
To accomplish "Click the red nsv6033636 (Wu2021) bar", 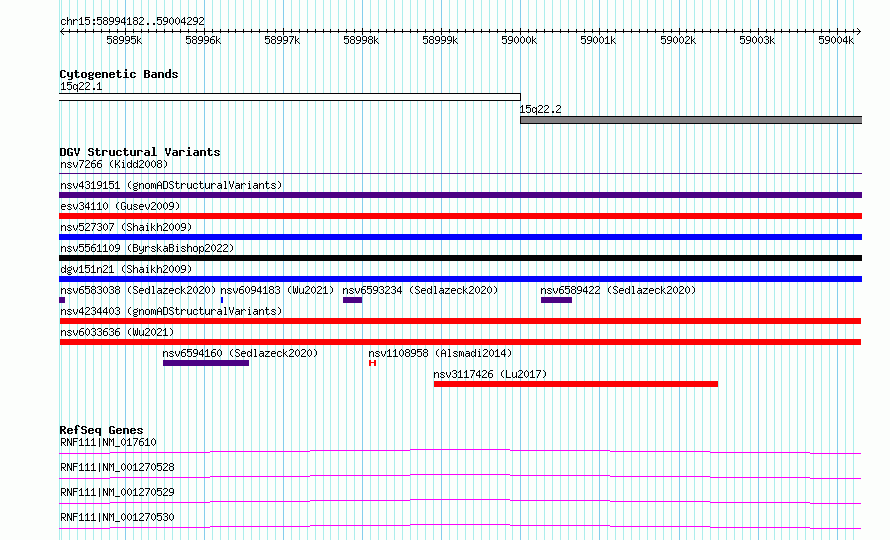I will pos(460,342).
